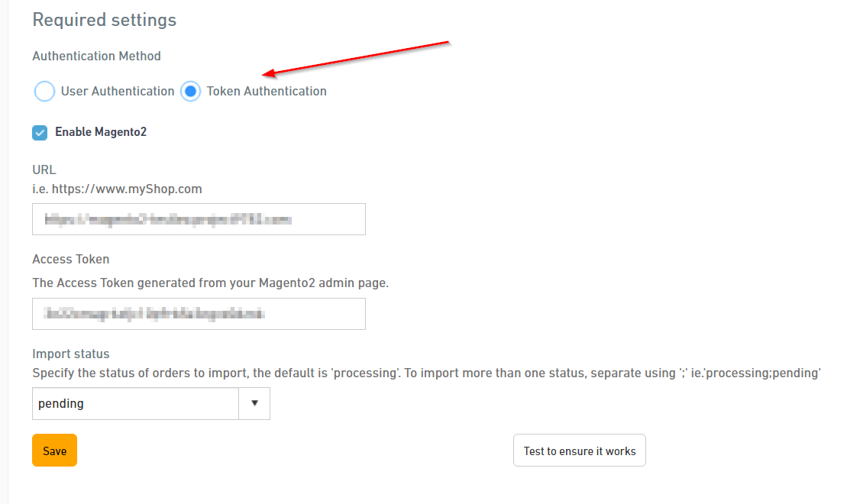Click the black triangle icon in status selector

[254, 403]
